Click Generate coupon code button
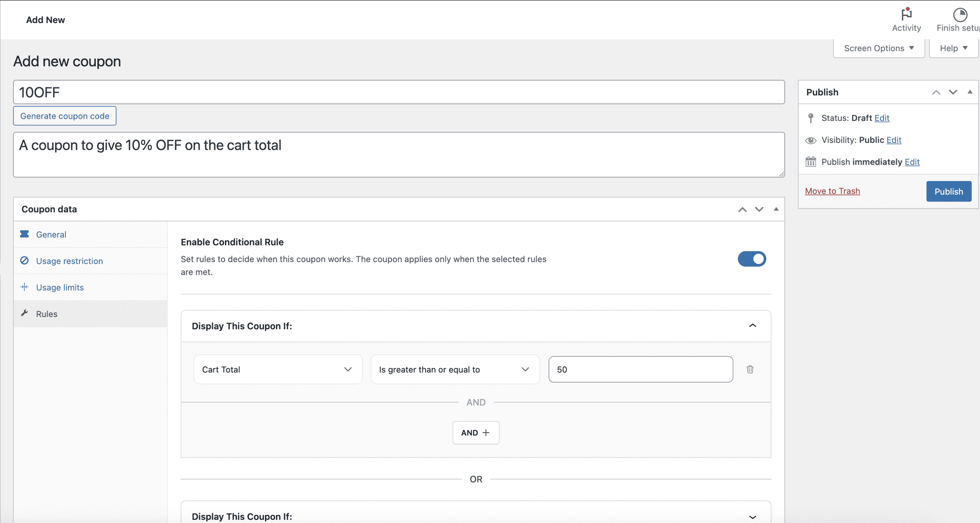This screenshot has height=523, width=980. coord(65,116)
